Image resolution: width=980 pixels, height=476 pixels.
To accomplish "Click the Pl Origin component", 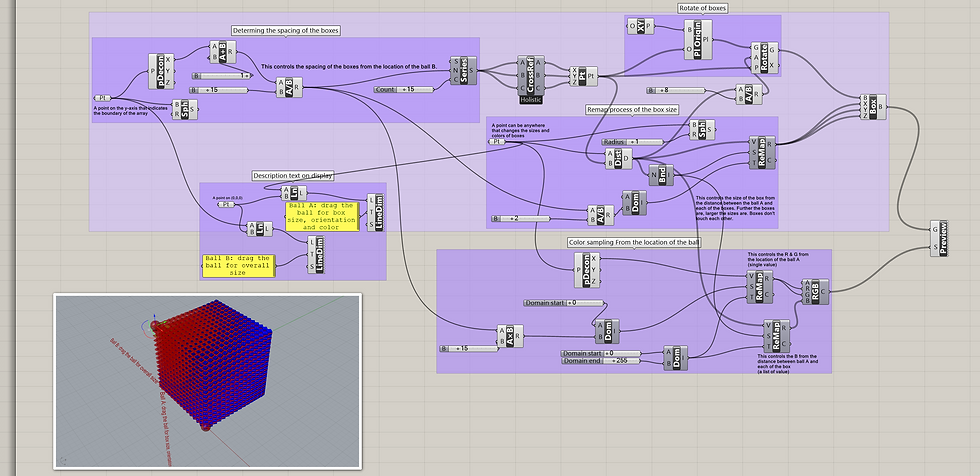I will 699,39.
